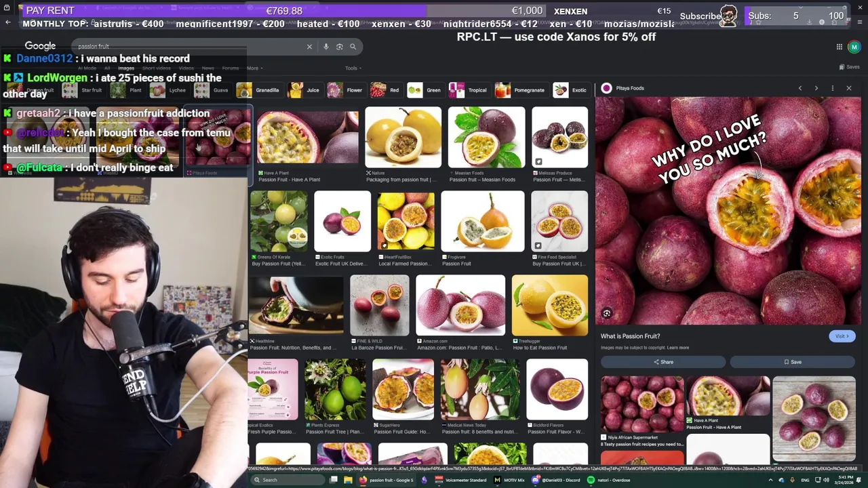This screenshot has height=488, width=868.
Task: Switch to Firefox passion fruit taskbar window
Action: click(387, 480)
